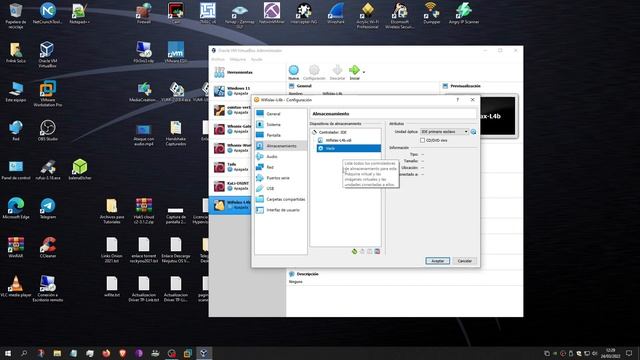Open the Archivo menu in VirtualBox

coord(218,60)
